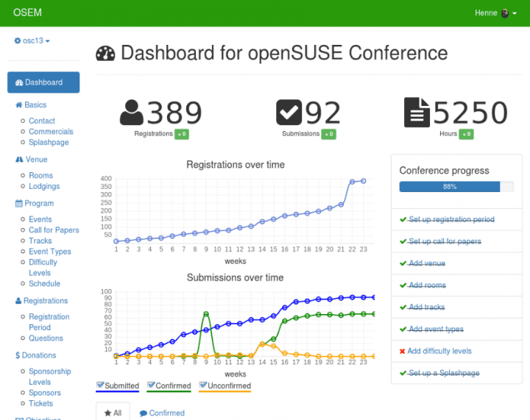Open the Lodgings link
Image resolution: width=530 pixels, height=420 pixels.
[x=44, y=186]
